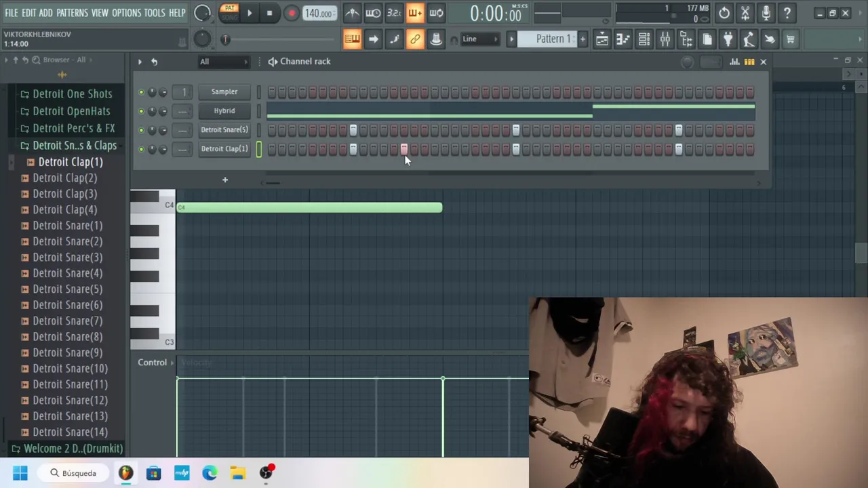Switch between PAT and SONG mode
868x488 pixels.
point(229,12)
